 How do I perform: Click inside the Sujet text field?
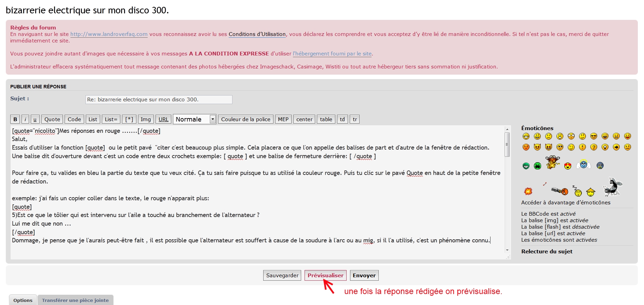click(x=159, y=100)
